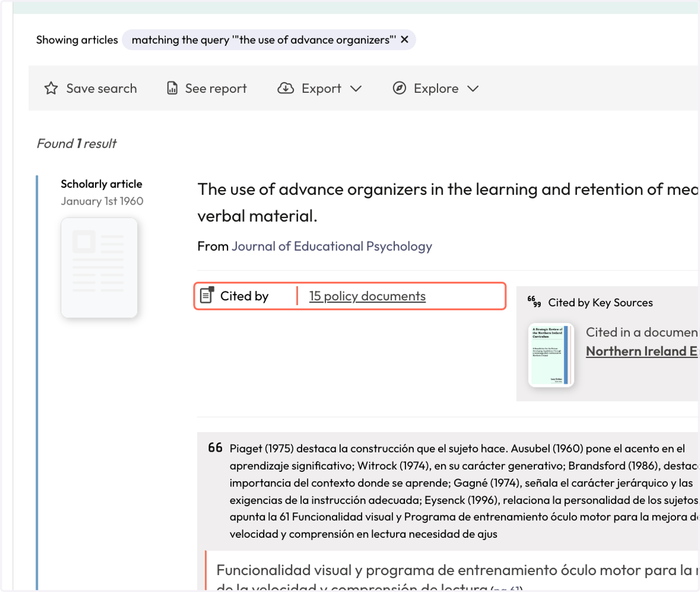Click the large quote mark beside Piaget excerpt
Screen dimensions: 700x592
click(215, 447)
